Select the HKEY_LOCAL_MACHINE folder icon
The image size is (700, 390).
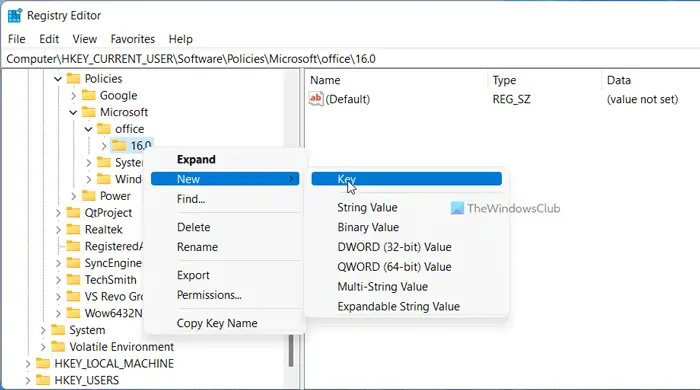tap(43, 364)
